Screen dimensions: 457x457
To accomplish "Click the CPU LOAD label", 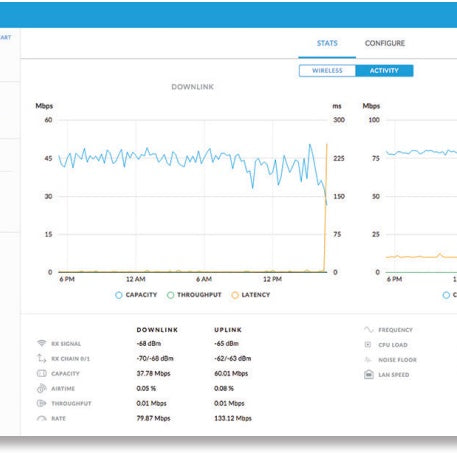I will (393, 345).
